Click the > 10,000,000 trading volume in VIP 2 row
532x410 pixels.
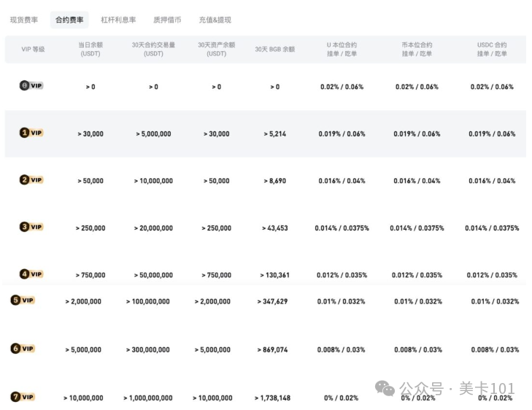[x=153, y=181]
